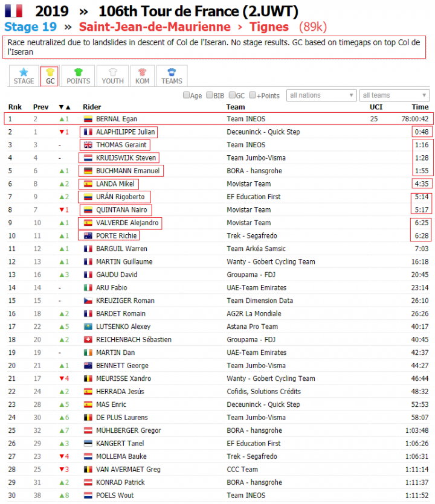The width and height of the screenshot is (435, 504).
Task: Expand the all teams dropdown
Action: pos(395,95)
